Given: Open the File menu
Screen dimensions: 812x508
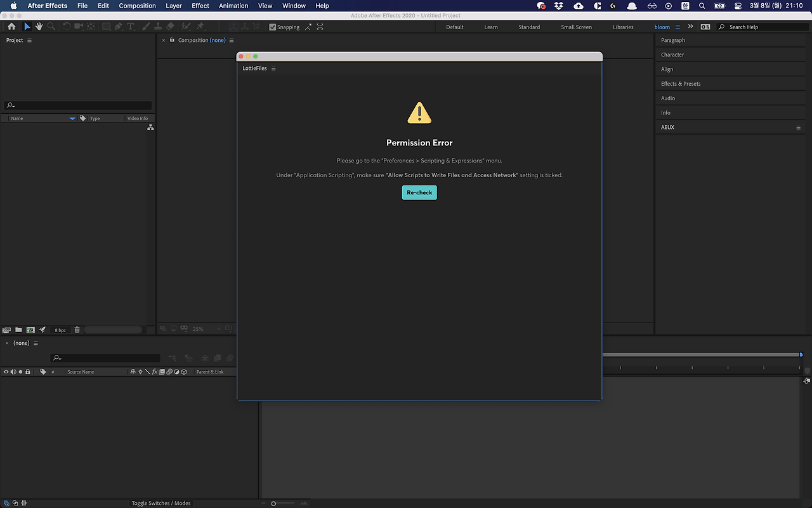Looking at the screenshot, I should coord(82,6).
